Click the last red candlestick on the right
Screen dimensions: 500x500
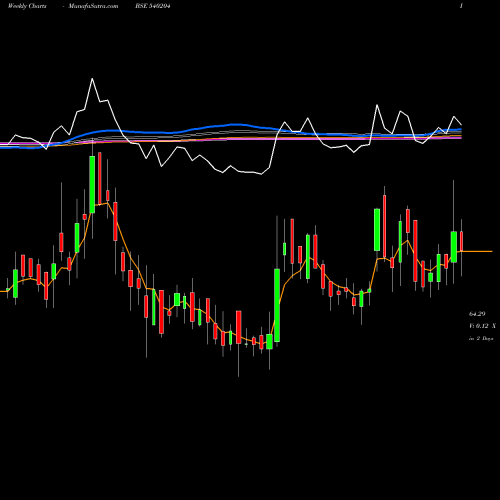[462, 241]
